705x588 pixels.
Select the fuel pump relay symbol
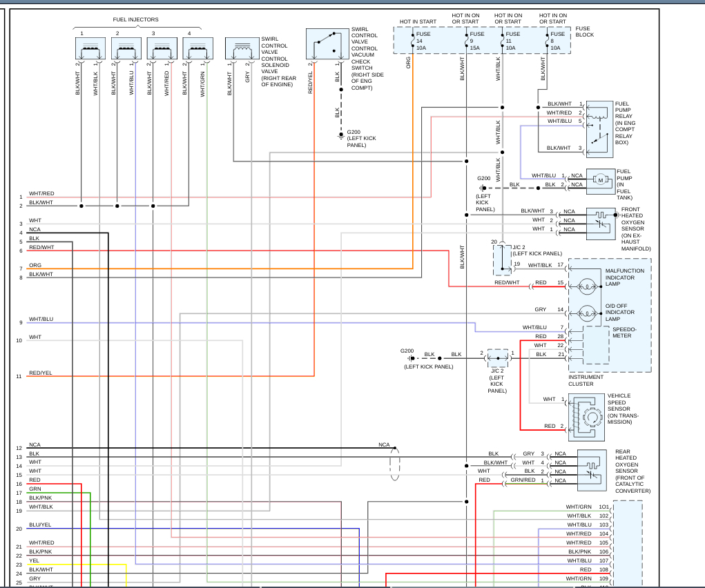(599, 129)
